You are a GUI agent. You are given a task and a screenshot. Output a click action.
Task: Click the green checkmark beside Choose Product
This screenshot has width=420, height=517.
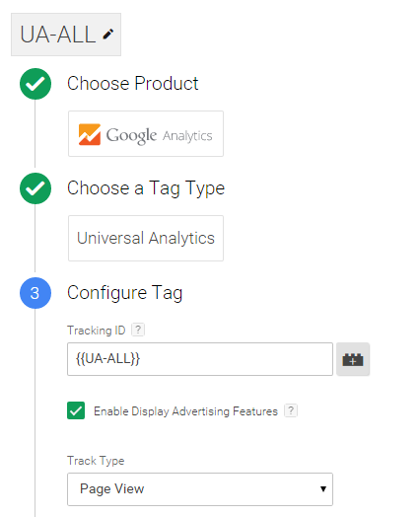35,84
